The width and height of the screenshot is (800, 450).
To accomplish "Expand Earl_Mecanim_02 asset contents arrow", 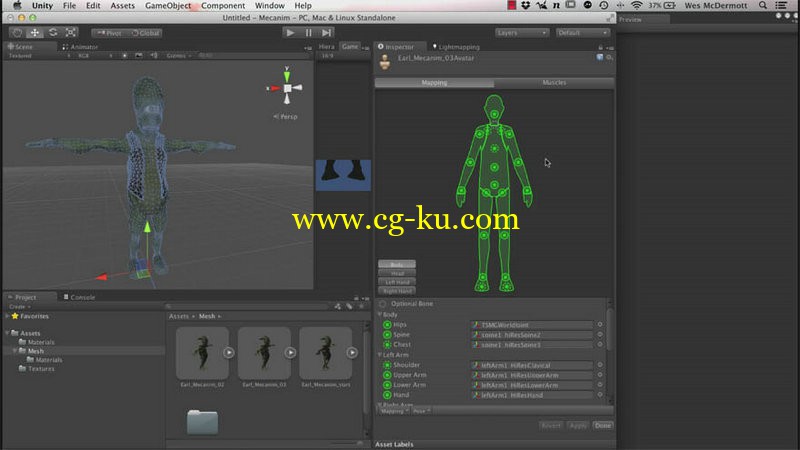I will pyautogui.click(x=229, y=353).
